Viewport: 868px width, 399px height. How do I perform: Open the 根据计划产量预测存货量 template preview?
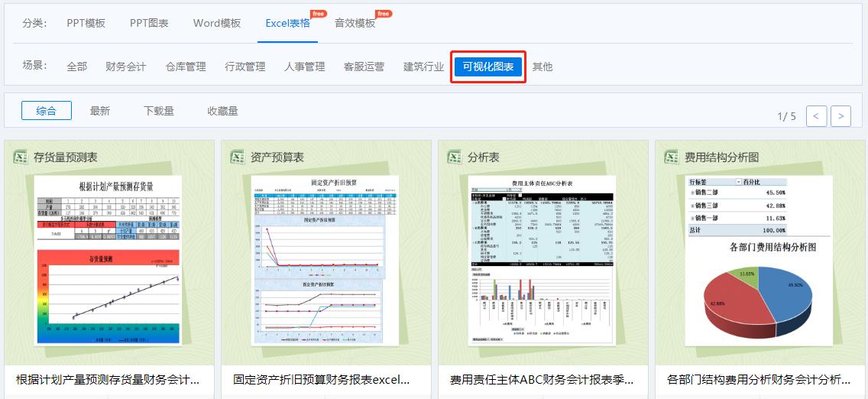tap(108, 261)
